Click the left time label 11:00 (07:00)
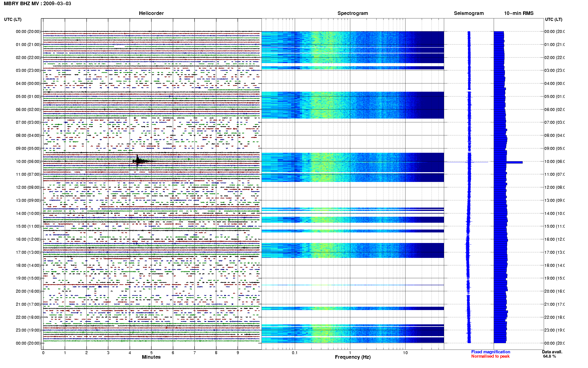This screenshot has height=368, width=588. (x=28, y=174)
